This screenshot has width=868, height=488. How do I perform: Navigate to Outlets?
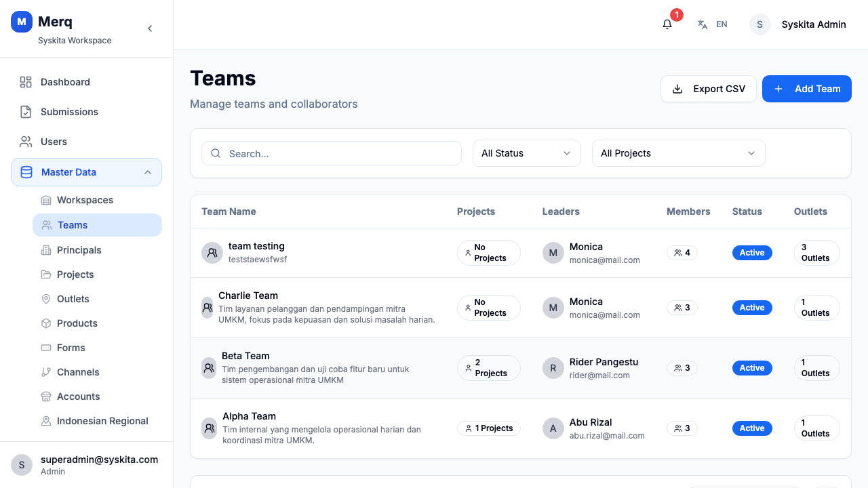pos(97,299)
